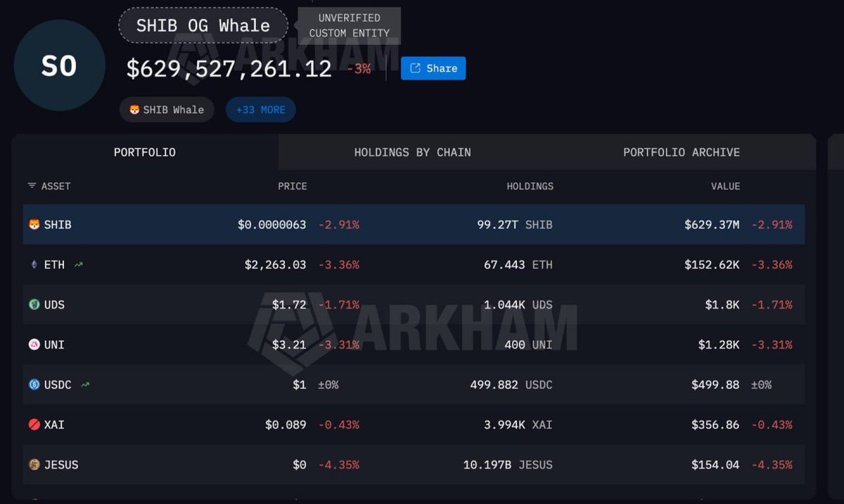Expand the +33 MORE tags
The image size is (844, 504).
(261, 110)
